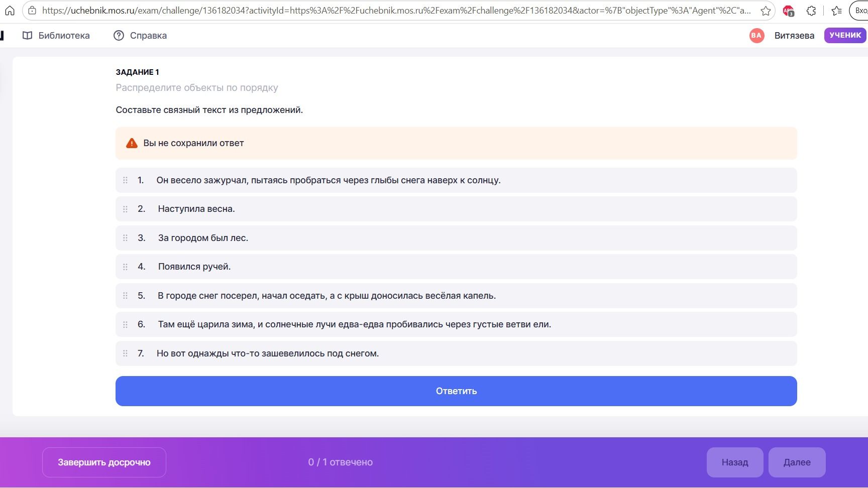Select sentence 'Он весело зажурчал...'

coord(456,180)
